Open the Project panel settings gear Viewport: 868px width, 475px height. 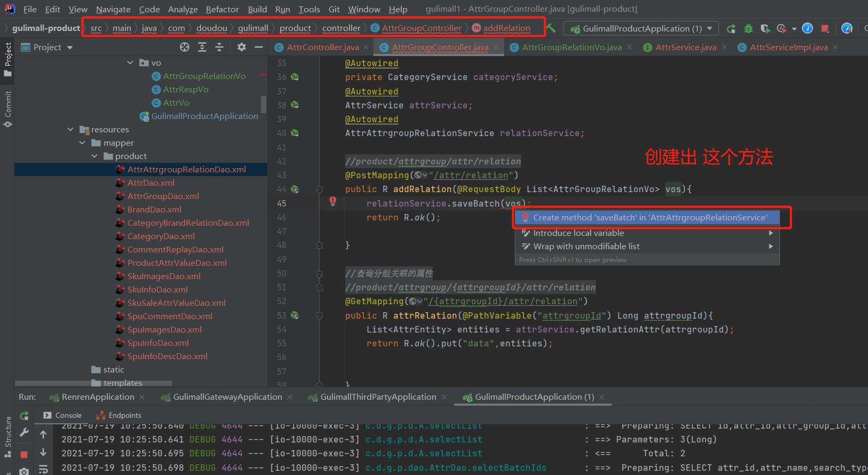[242, 47]
